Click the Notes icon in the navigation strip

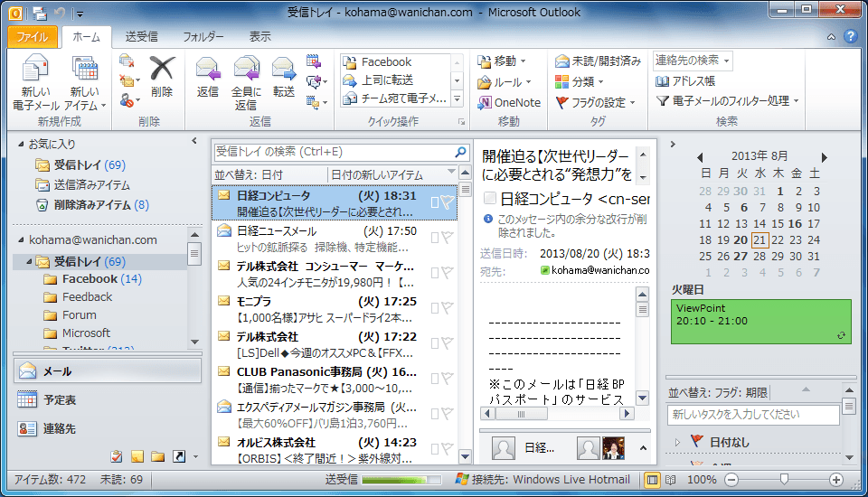point(137,456)
